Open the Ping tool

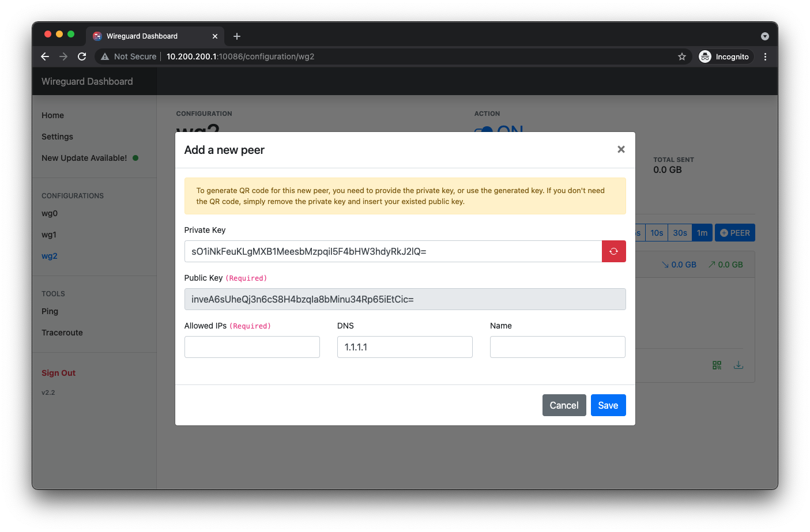[50, 311]
